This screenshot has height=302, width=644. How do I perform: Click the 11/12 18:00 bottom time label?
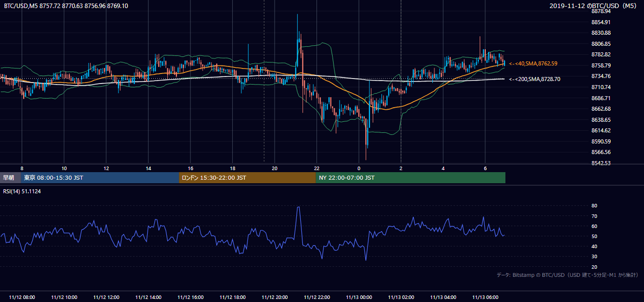[232, 297]
